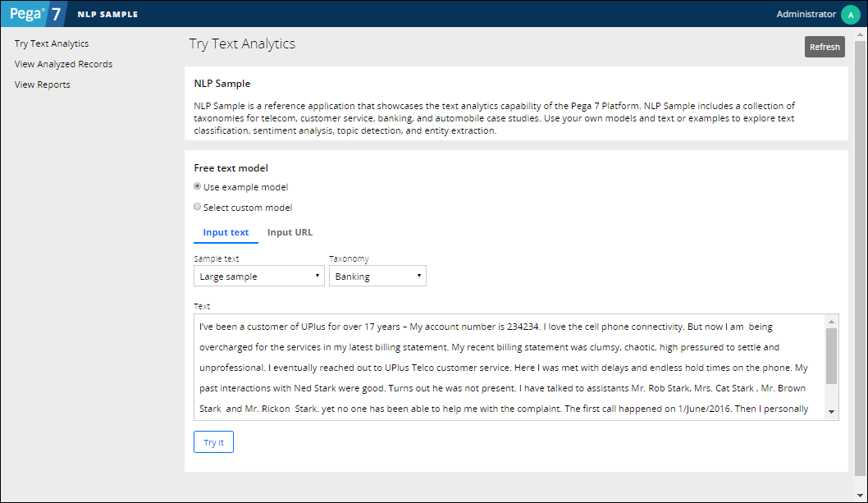
Task: Switch to the Input text tab
Action: point(226,233)
